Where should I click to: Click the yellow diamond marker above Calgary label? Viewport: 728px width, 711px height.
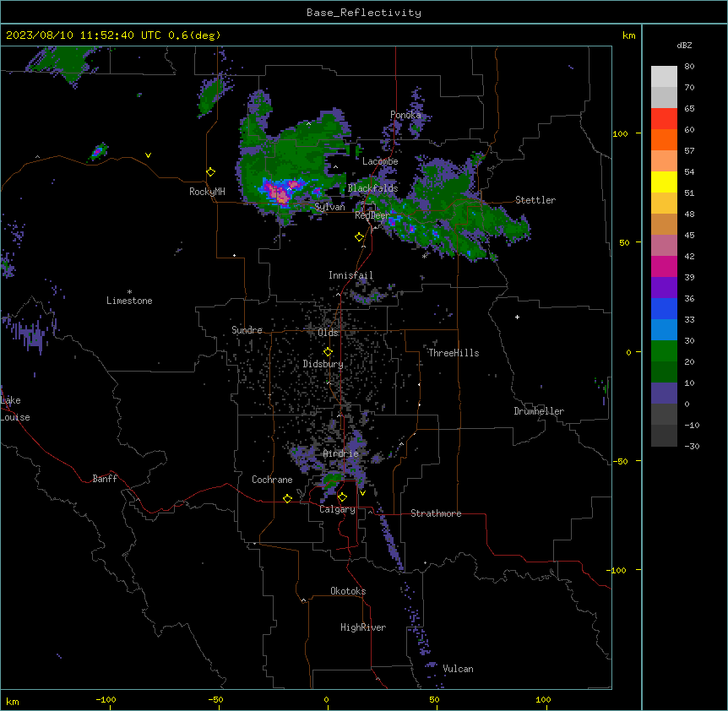point(342,497)
